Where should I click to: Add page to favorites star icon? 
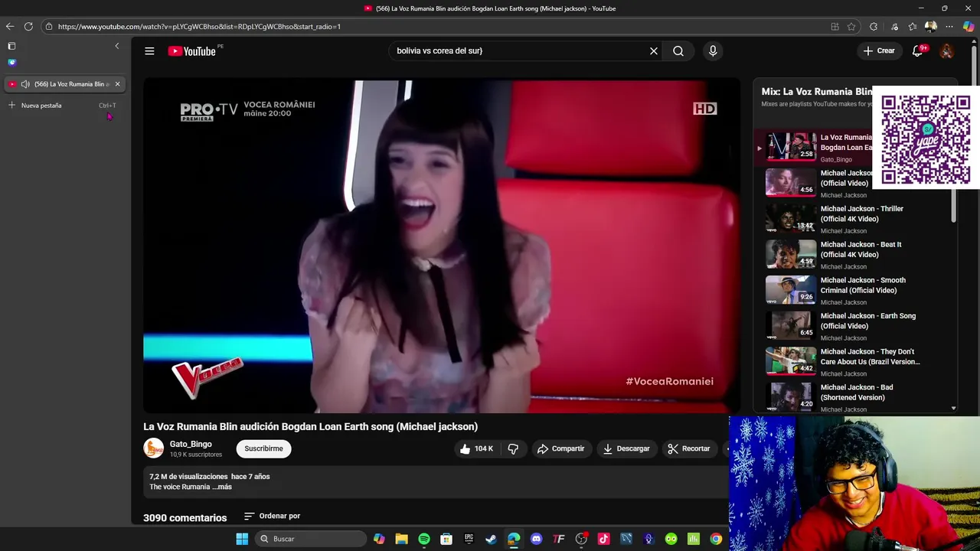851,26
